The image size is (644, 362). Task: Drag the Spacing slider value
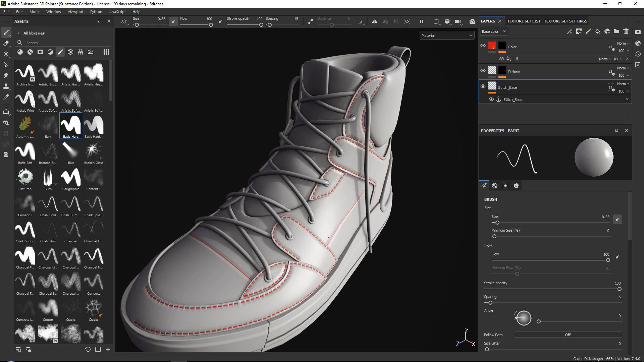click(x=490, y=302)
